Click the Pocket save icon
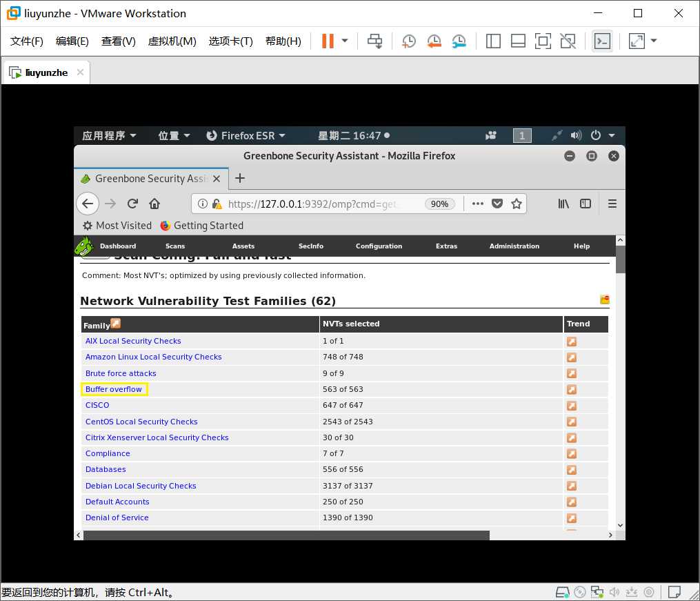Image resolution: width=700 pixels, height=601 pixels. [497, 204]
